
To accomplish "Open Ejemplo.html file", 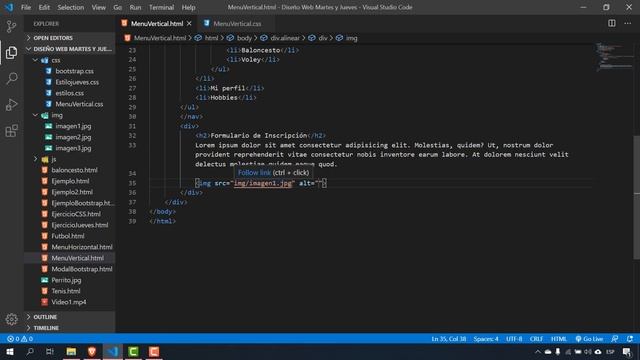I will (x=70, y=181).
